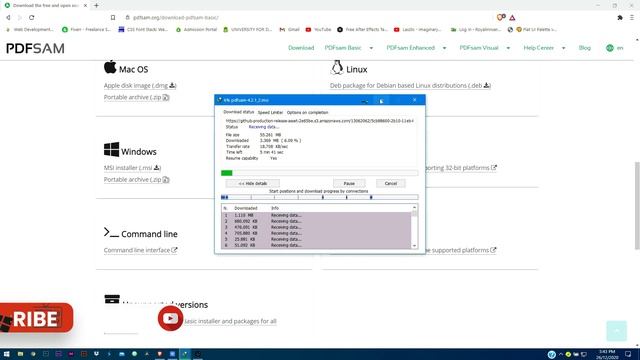
Task: Click the download URL text field
Action: point(320,121)
